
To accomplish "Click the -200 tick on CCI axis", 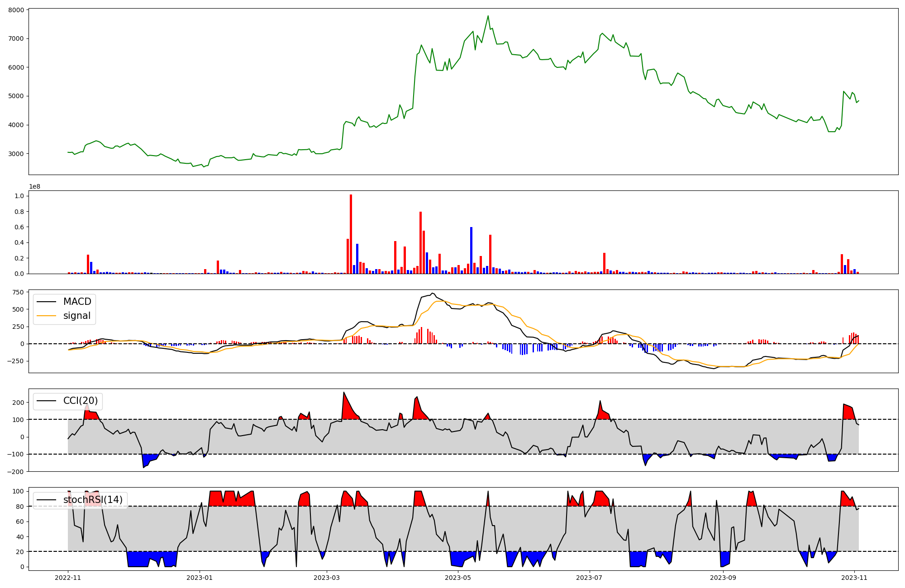I will [x=16, y=471].
